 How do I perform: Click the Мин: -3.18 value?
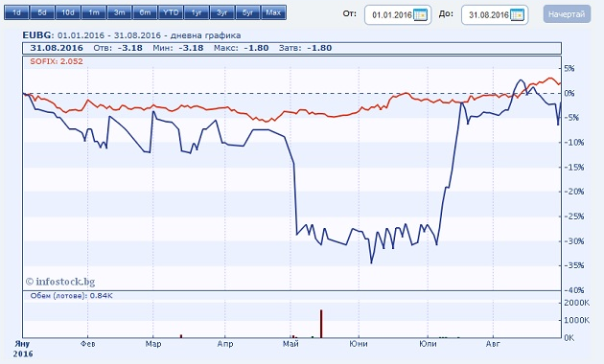[178, 48]
